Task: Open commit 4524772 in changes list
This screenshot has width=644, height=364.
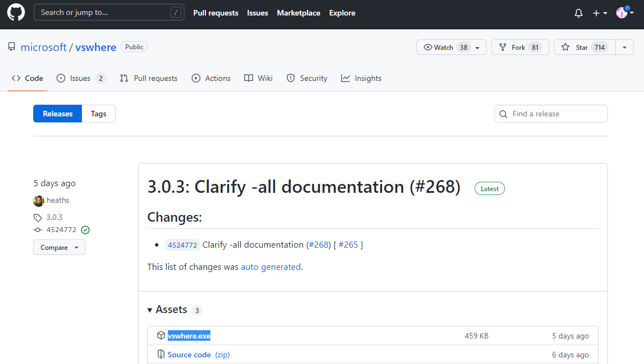Action: click(x=182, y=245)
